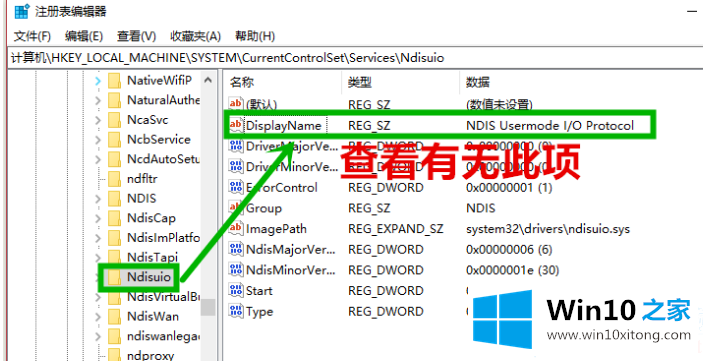
Task: Click the ErrorControl DWORD value icon
Action: [235, 187]
